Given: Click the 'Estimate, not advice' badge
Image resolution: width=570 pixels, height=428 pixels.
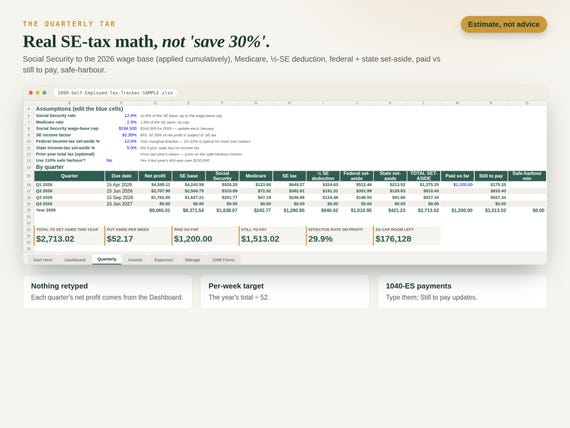Looking at the screenshot, I should [x=504, y=24].
